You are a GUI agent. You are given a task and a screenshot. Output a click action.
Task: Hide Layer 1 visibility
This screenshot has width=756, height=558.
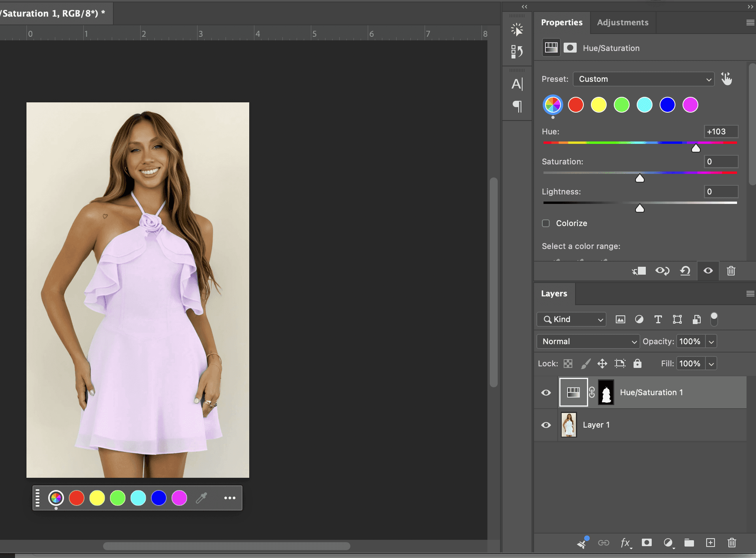(x=546, y=425)
